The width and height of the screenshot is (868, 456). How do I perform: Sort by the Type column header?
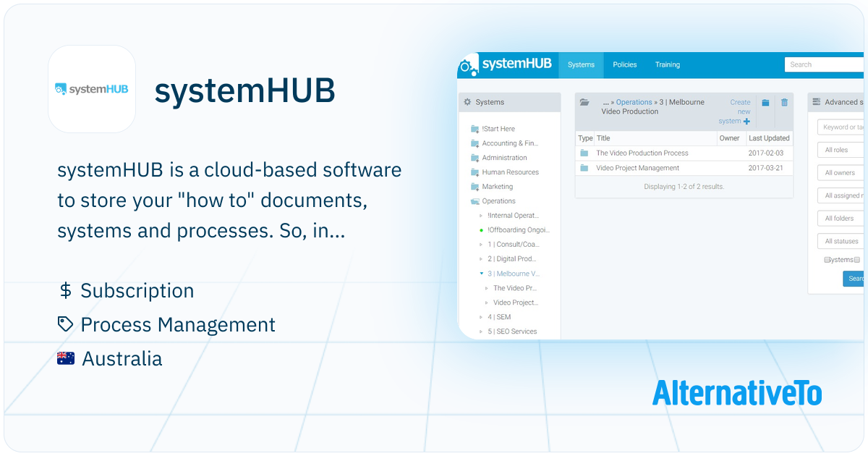[585, 138]
